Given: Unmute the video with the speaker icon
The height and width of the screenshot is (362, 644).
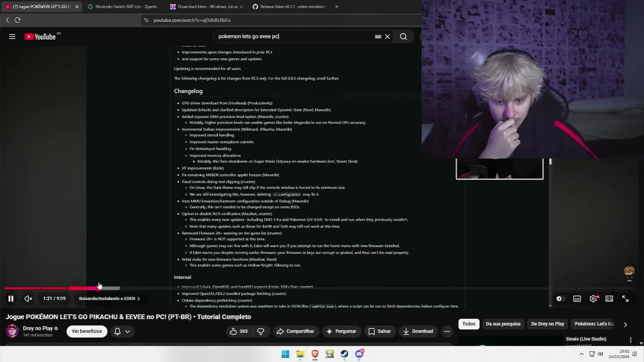Looking at the screenshot, I should [29, 299].
